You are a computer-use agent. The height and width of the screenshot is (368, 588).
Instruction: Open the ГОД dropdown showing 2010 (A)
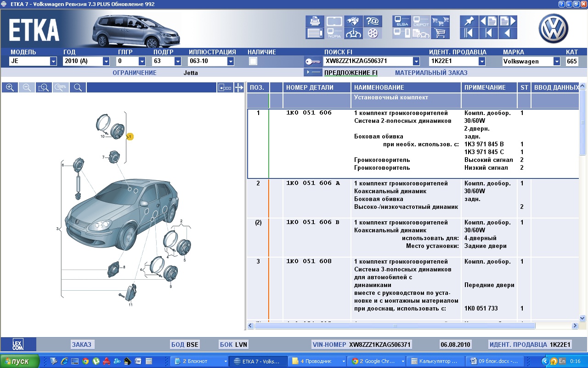[x=106, y=61]
